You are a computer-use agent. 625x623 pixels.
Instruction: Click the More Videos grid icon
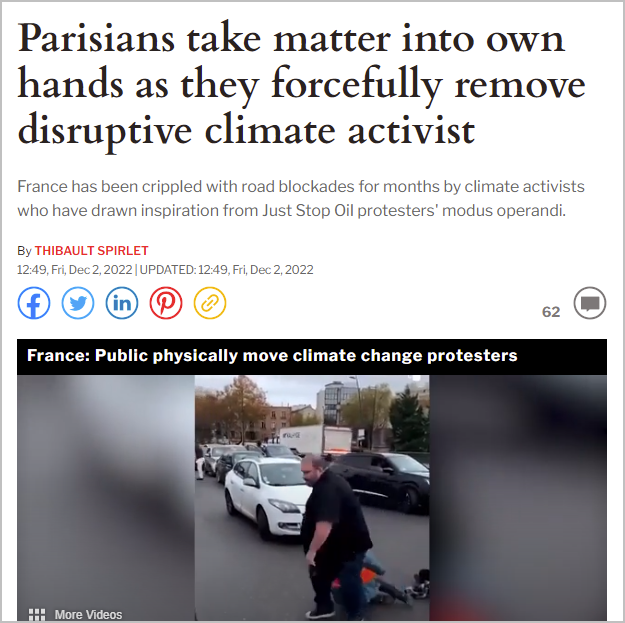(37, 614)
